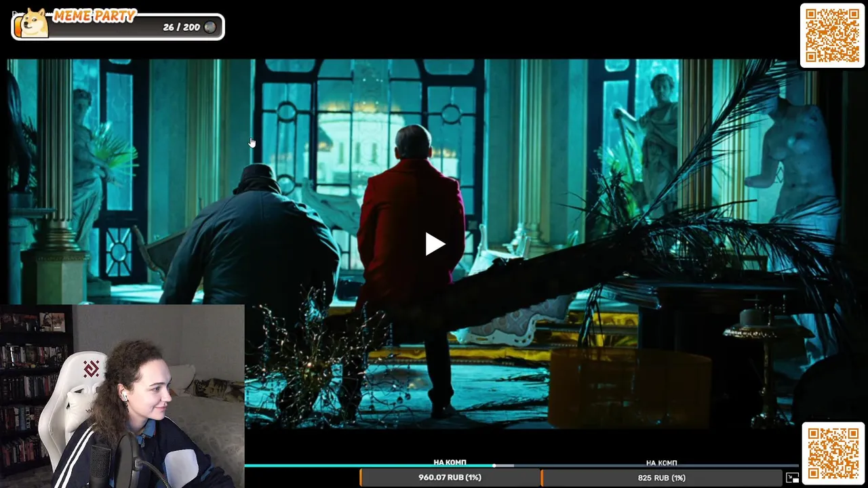
Task: Click the streamer webcam overlay
Action: [x=122, y=396]
